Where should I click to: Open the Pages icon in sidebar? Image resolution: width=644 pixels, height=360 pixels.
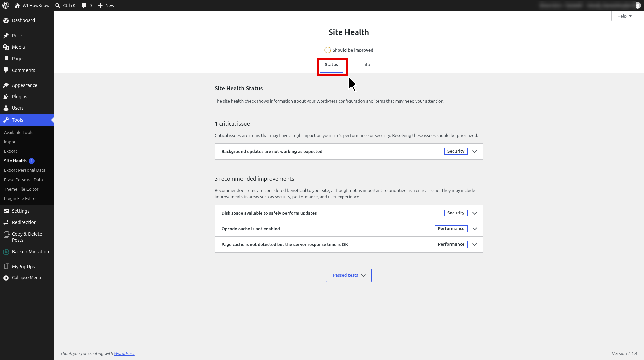tap(6, 59)
